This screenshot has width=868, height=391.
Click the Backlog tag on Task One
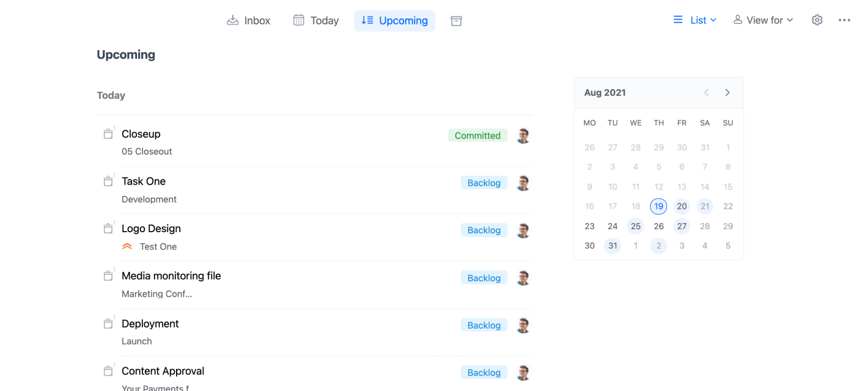tap(484, 183)
